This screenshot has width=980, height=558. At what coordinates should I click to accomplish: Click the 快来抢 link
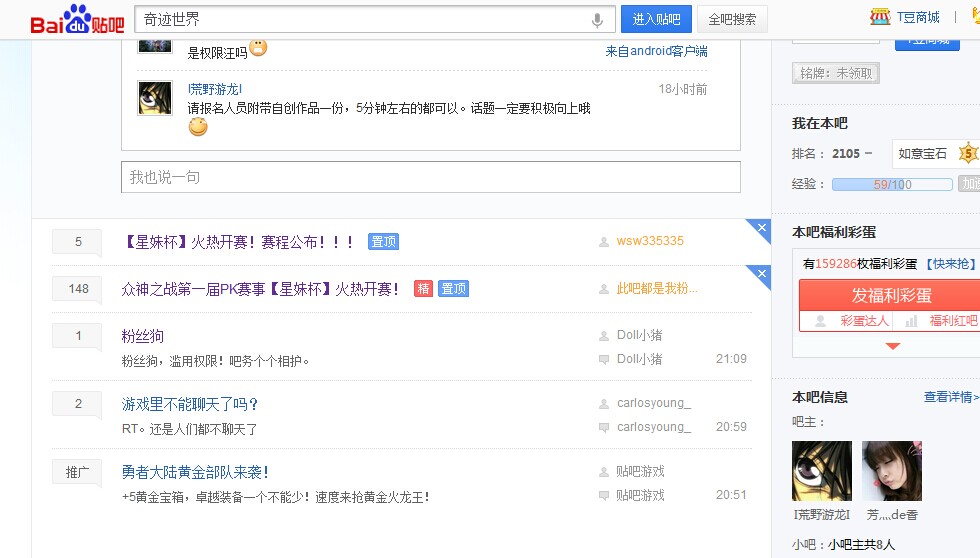point(951,264)
